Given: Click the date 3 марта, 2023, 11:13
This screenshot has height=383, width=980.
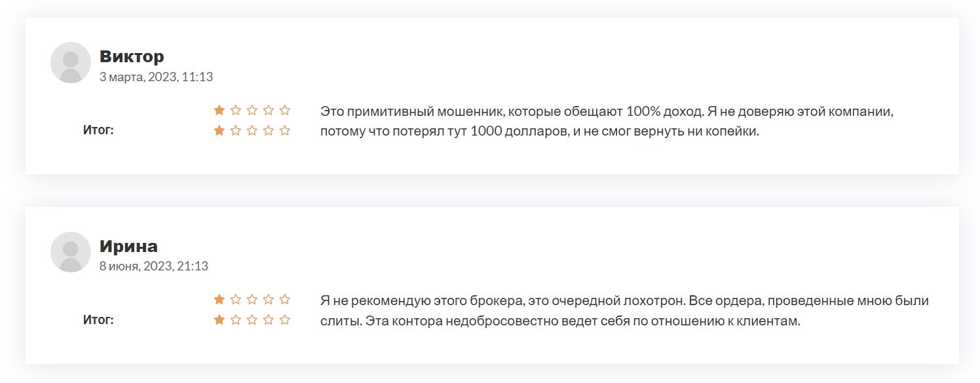Looking at the screenshot, I should point(156,77).
